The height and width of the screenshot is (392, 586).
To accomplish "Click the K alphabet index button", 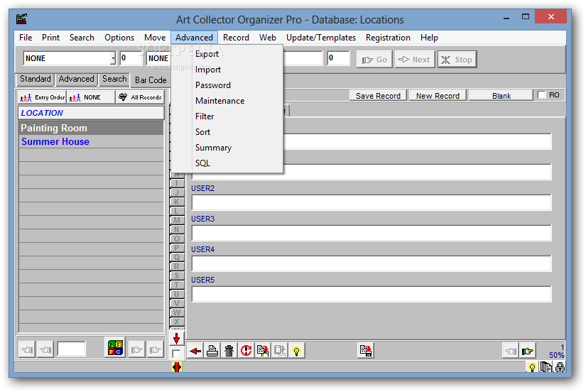I will [x=177, y=202].
